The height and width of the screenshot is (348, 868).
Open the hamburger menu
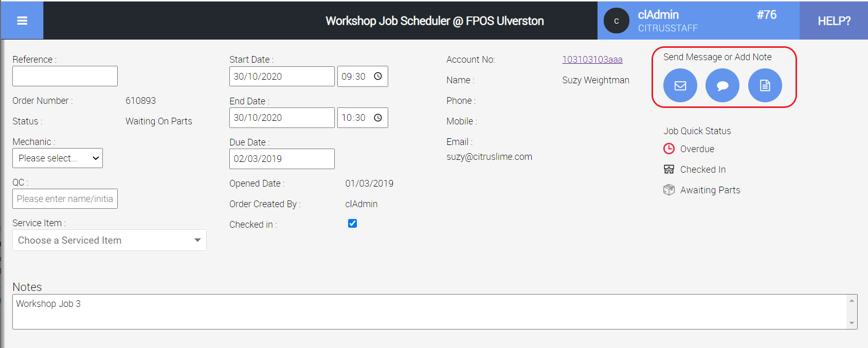pos(22,21)
